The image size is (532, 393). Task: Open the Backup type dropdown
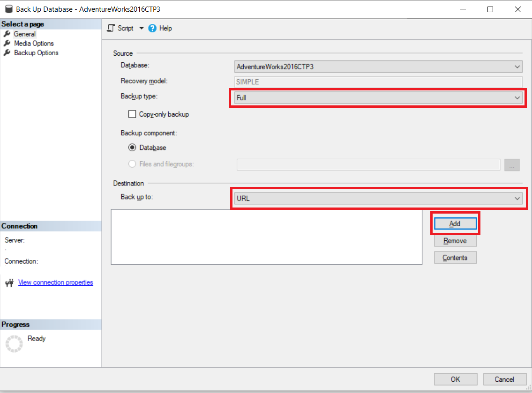point(517,98)
